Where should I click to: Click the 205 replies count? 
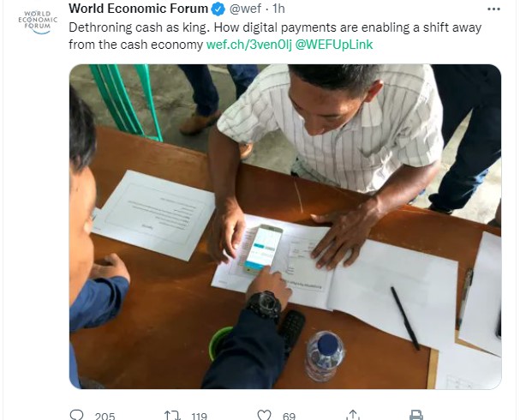(105, 416)
